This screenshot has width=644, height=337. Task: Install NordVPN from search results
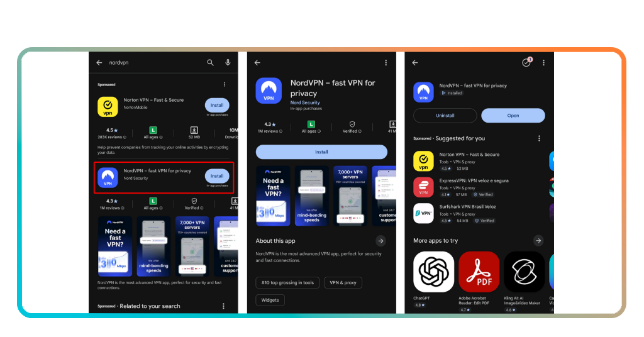point(217,176)
